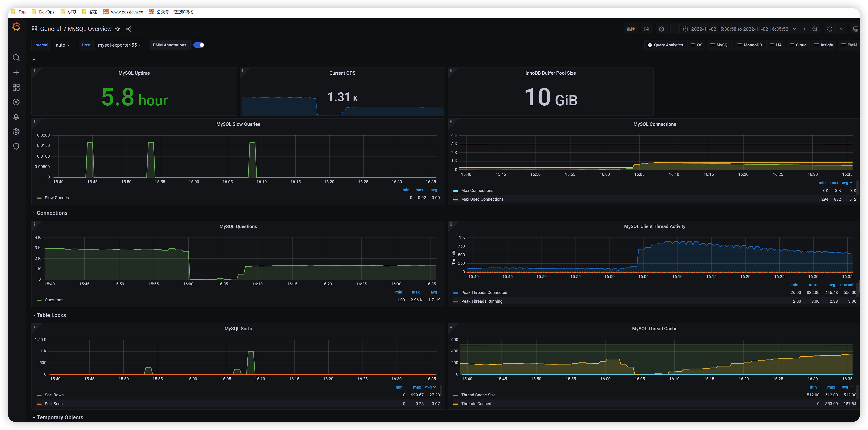
Task: Open the refresh interval dropdown arrow
Action: coord(841,29)
